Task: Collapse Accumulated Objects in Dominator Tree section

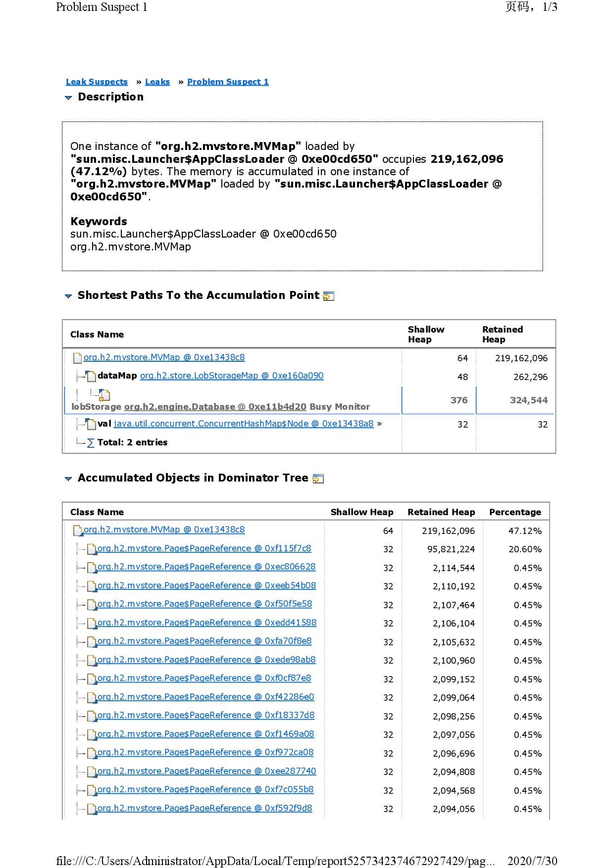Action: click(x=68, y=479)
